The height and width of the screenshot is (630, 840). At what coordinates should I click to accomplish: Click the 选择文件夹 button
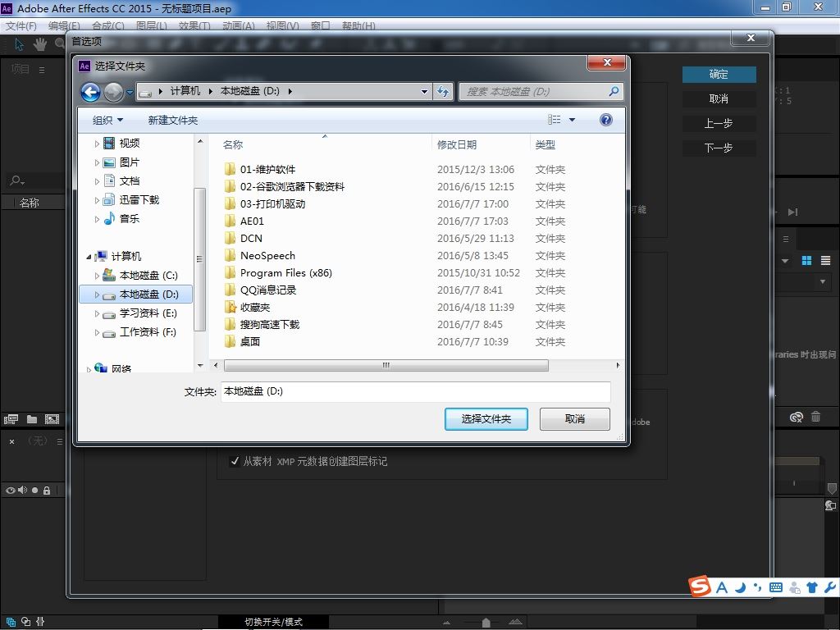[486, 419]
